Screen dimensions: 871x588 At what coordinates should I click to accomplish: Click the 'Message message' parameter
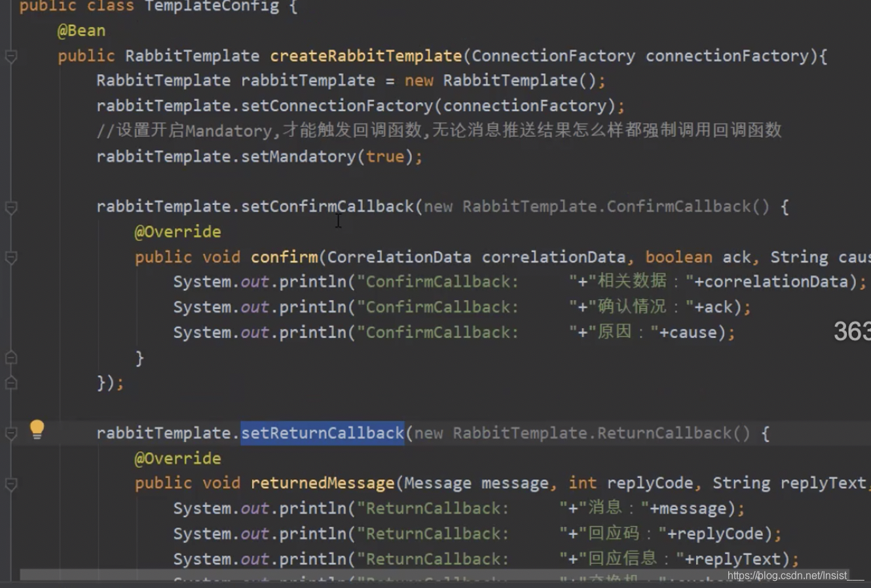[x=476, y=483]
